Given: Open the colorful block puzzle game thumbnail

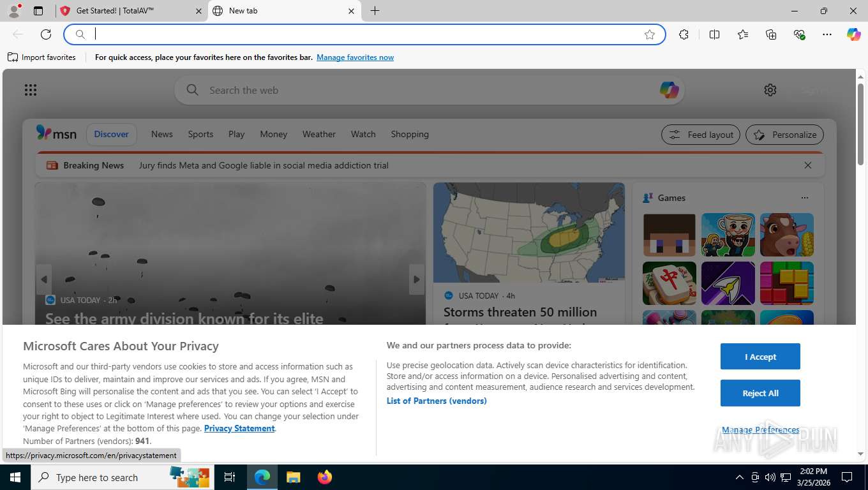Looking at the screenshot, I should tap(786, 283).
